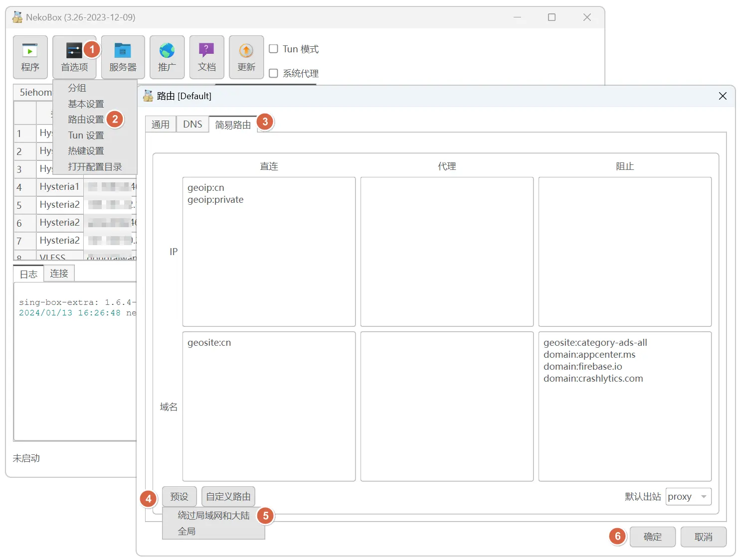The width and height of the screenshot is (740, 560).
Task: Click the 更新 update button
Action: (x=246, y=57)
